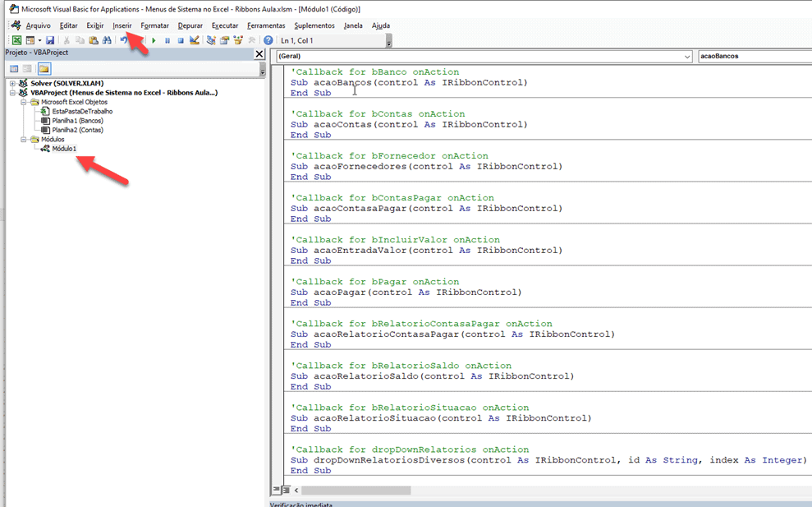Open help with the blue question mark icon
812x507 pixels.
tap(268, 40)
